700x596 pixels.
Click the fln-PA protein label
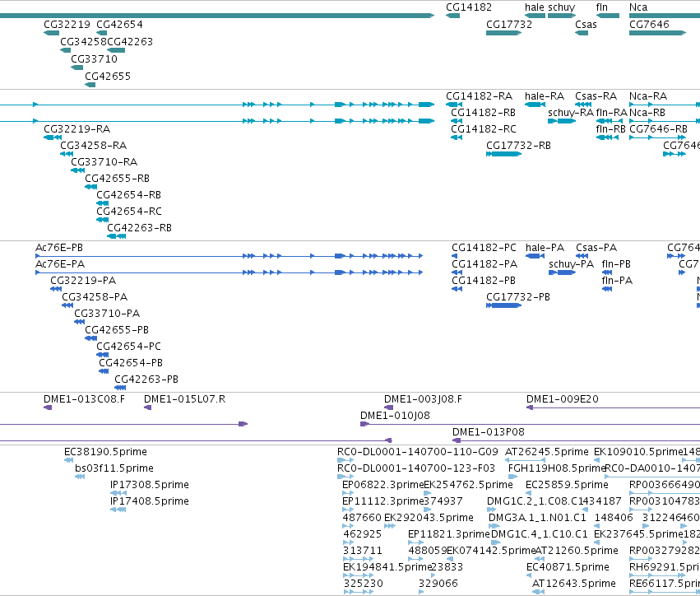click(617, 281)
